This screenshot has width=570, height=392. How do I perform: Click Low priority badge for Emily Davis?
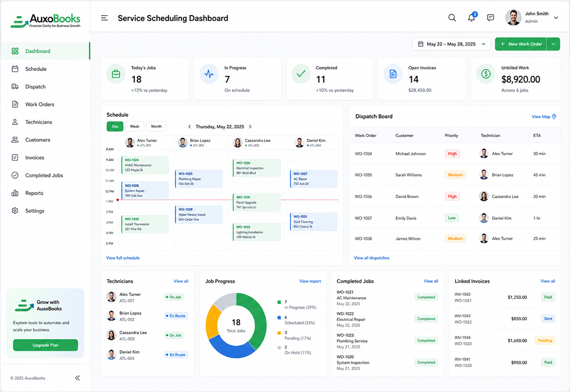pos(452,218)
